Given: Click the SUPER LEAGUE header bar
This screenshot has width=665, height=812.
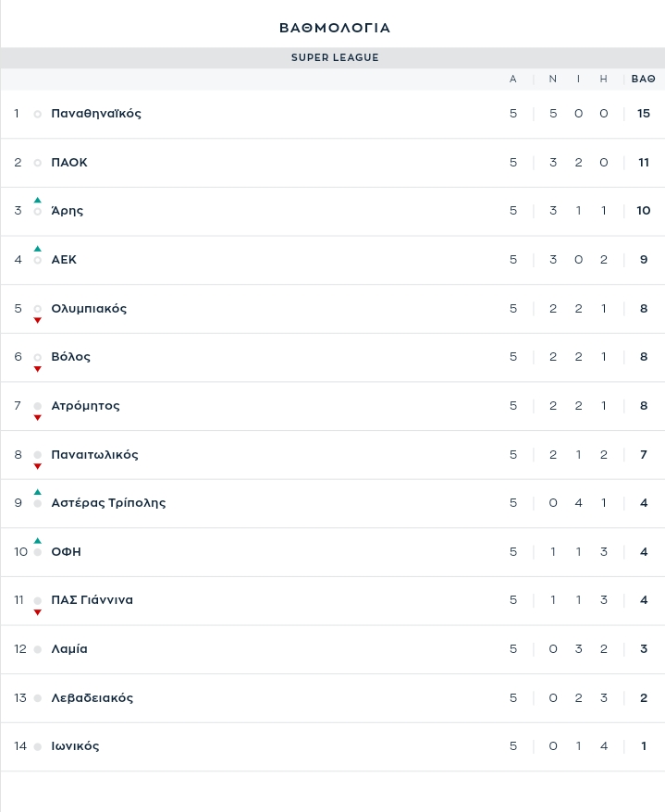Looking at the screenshot, I should click(333, 57).
